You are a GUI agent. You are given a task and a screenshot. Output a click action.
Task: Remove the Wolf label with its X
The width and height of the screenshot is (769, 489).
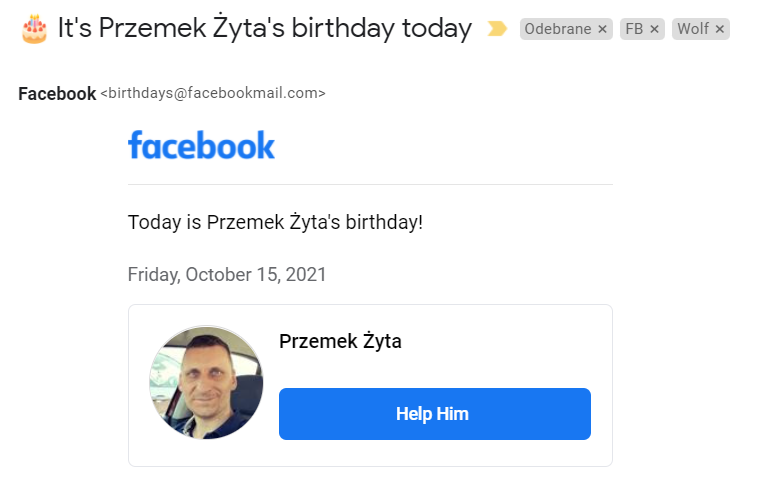(x=720, y=30)
